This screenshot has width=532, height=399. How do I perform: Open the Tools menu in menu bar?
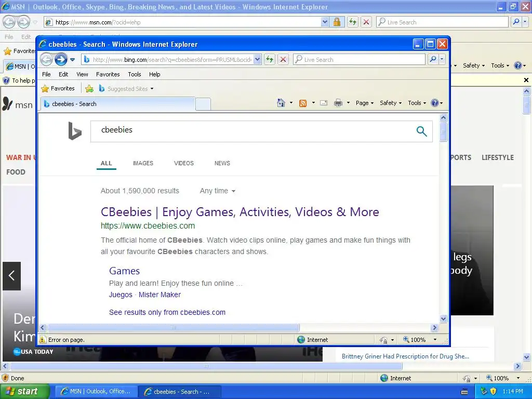point(135,74)
